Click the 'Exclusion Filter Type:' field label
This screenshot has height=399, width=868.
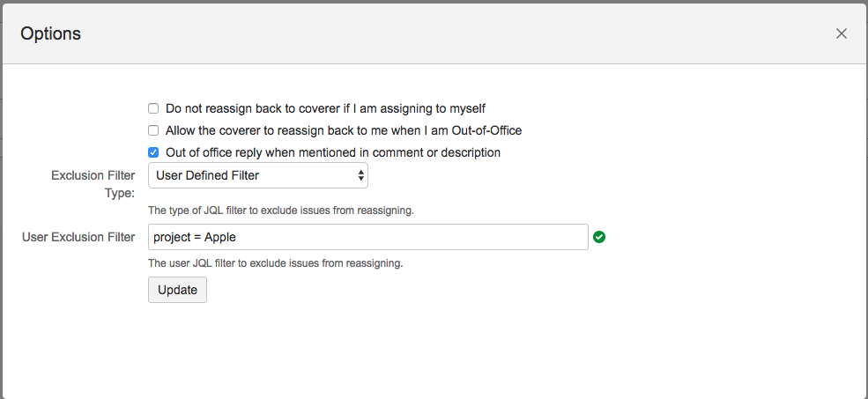pyautogui.click(x=93, y=184)
